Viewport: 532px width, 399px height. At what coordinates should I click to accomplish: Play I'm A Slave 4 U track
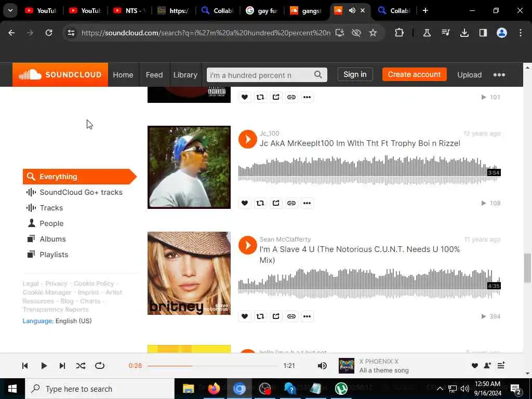tap(248, 245)
